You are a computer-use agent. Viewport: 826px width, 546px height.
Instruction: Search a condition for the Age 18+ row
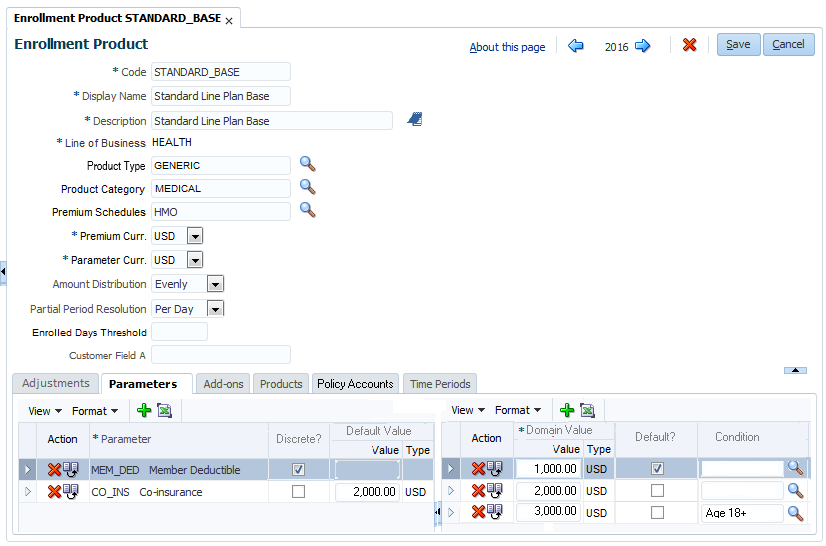pyautogui.click(x=795, y=513)
